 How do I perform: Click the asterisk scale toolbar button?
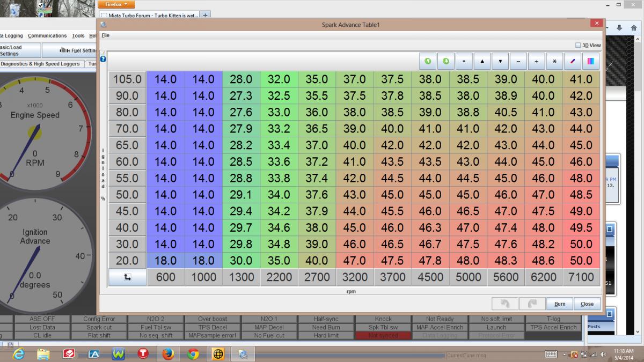(x=554, y=61)
